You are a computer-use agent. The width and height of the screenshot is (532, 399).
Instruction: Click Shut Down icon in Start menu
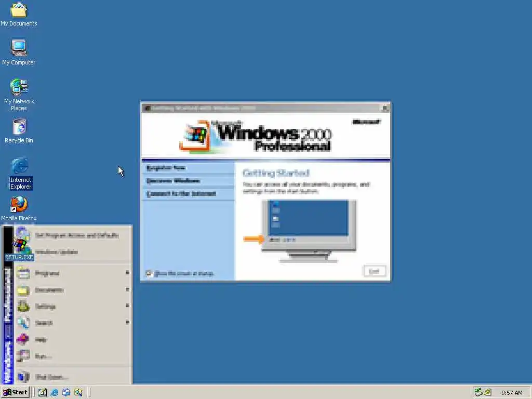(x=23, y=377)
